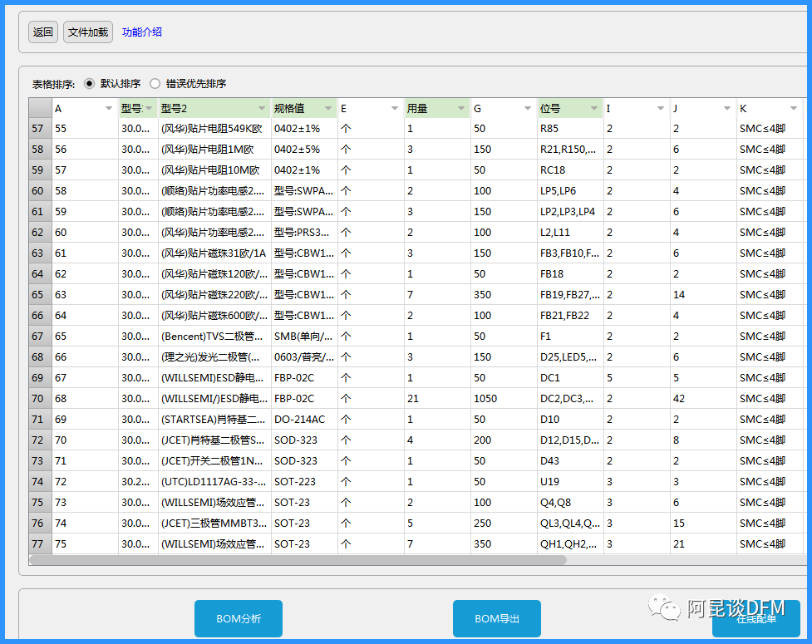Click the 位号 cell D10

[x=570, y=420]
